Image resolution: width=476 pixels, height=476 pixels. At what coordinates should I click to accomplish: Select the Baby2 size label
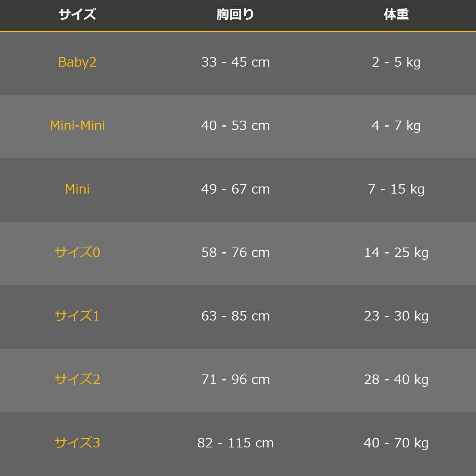pos(77,62)
